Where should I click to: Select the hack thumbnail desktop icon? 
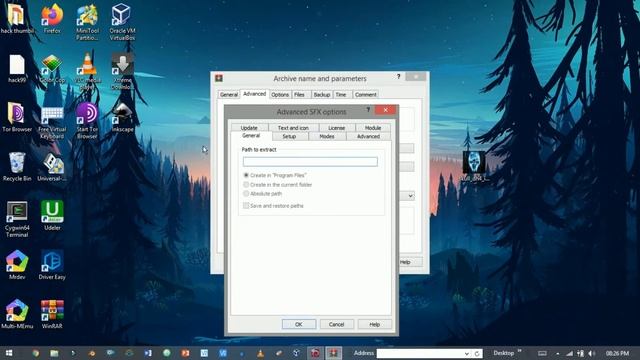[17, 18]
